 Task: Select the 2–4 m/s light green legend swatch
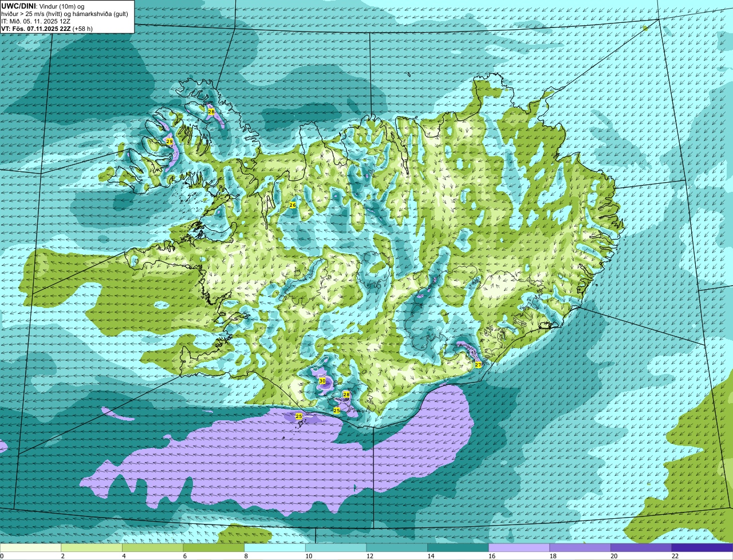pyautogui.click(x=92, y=547)
